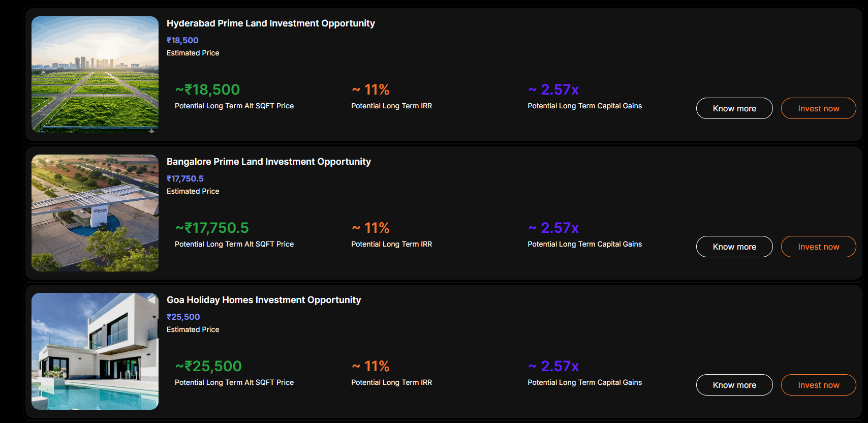Select Goa's ~2.57x Capital Gains value
Image resolution: width=868 pixels, height=423 pixels.
553,367
